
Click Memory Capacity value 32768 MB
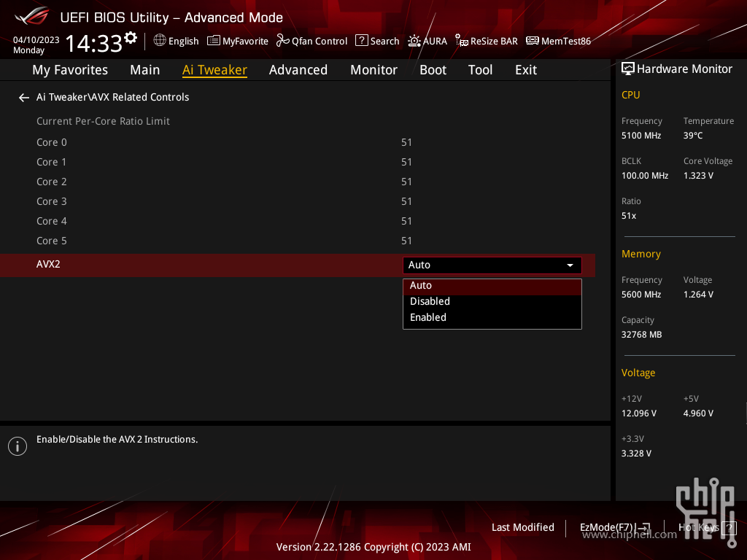point(642,335)
